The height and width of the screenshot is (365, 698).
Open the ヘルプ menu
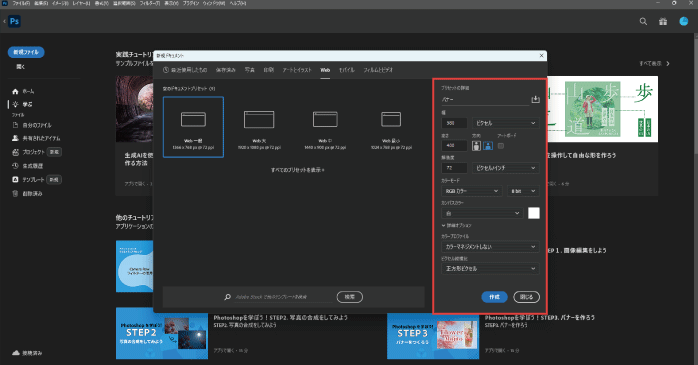point(238,3)
